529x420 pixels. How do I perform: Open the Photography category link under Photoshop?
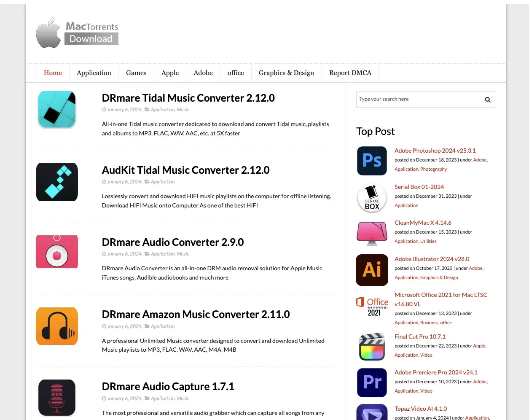click(433, 169)
